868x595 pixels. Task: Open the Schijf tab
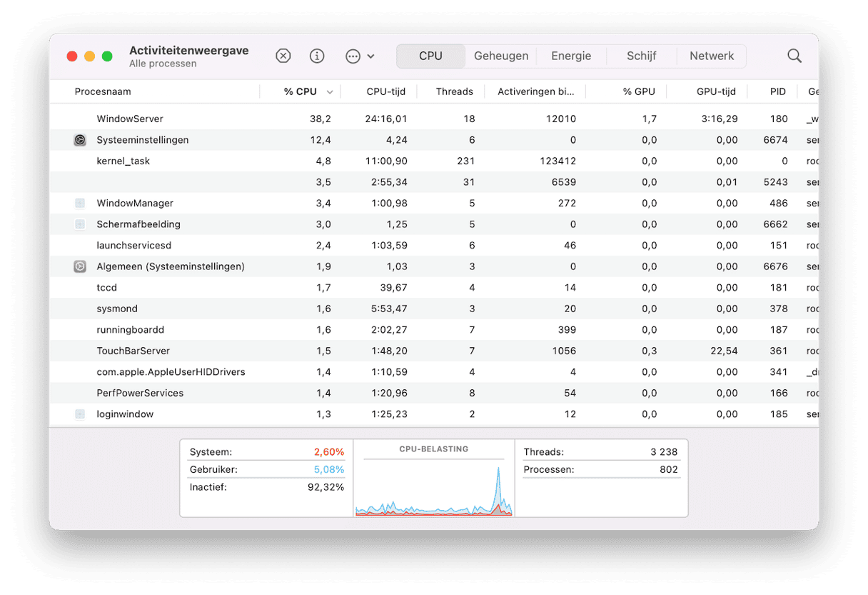[641, 56]
